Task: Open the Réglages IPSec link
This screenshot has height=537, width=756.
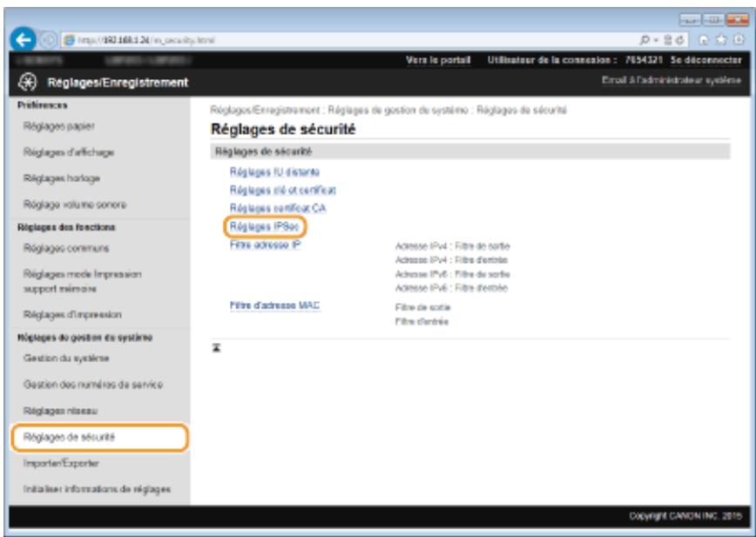Action: (x=264, y=226)
